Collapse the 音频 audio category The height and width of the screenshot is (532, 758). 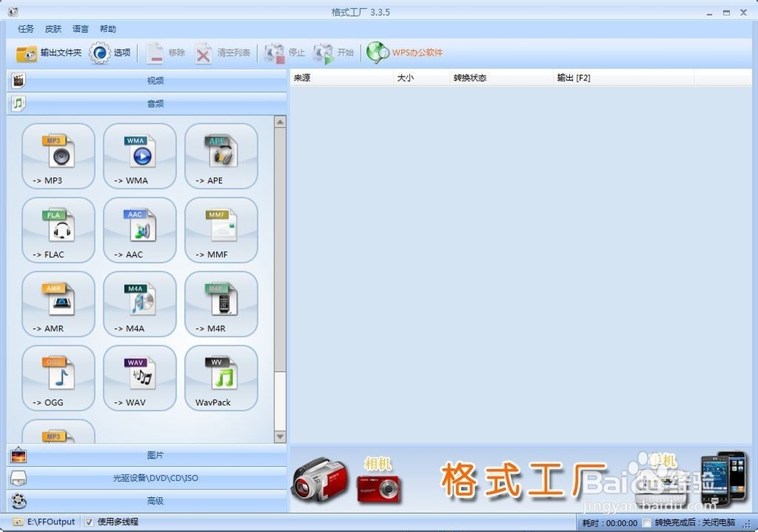(x=147, y=103)
